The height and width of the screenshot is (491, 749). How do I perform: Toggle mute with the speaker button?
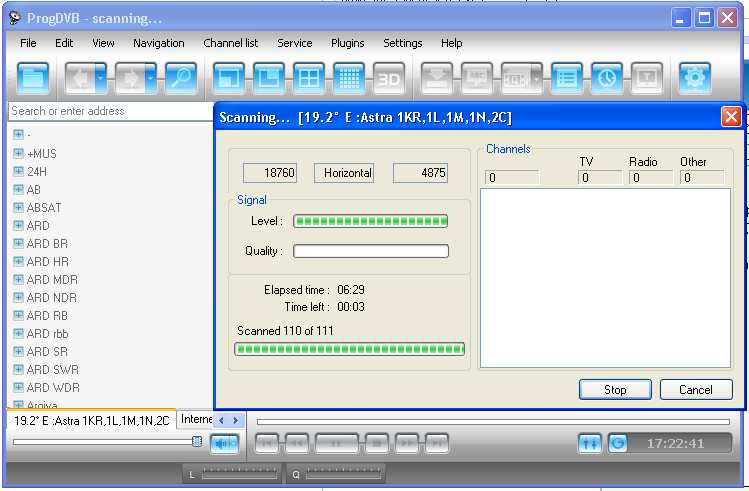click(x=224, y=443)
